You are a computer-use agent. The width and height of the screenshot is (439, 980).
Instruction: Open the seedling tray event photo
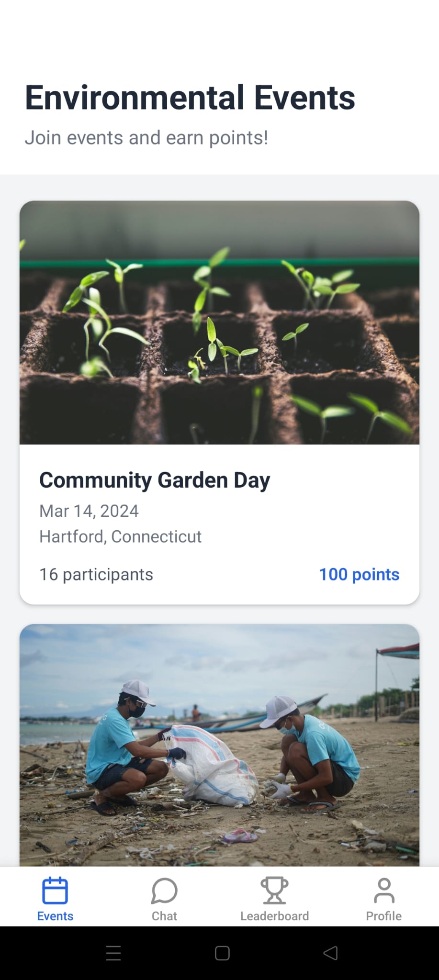click(219, 323)
